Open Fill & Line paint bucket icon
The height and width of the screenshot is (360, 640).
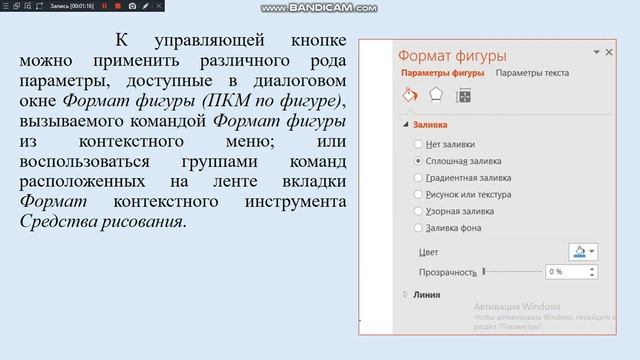coord(410,96)
